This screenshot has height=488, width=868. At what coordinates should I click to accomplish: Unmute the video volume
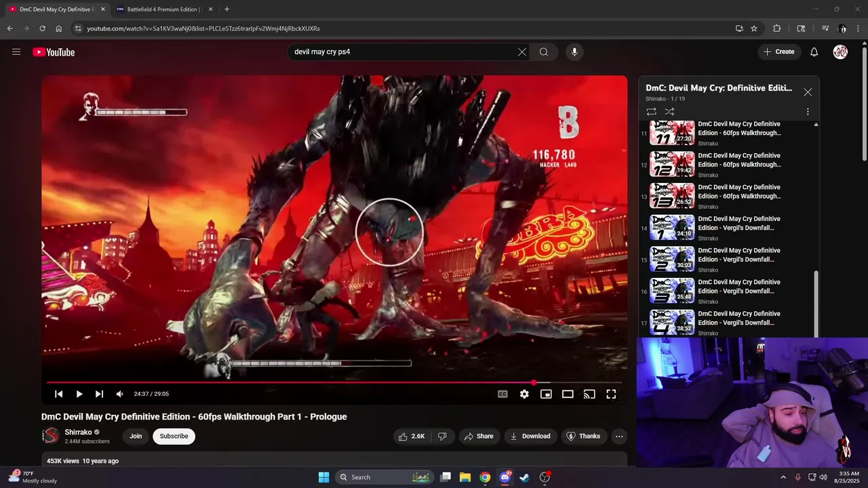[119, 394]
